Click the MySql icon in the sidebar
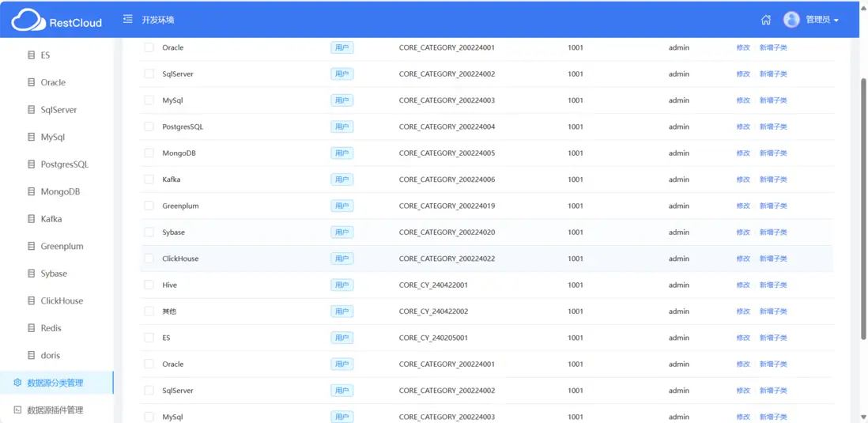 31,137
